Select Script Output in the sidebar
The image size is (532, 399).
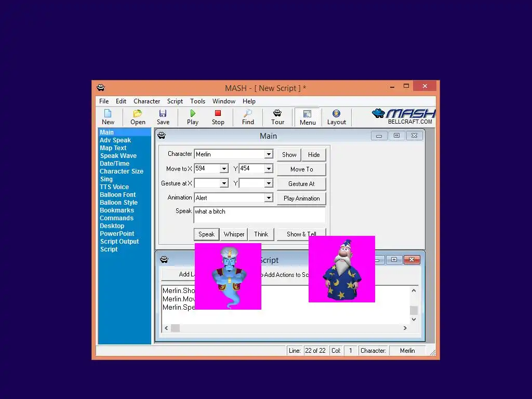119,242
